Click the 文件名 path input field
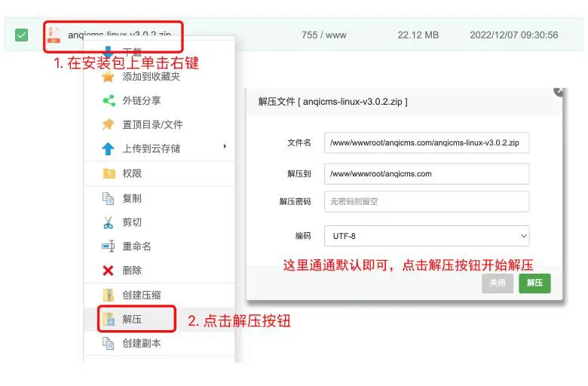The width and height of the screenshot is (588, 386). pyautogui.click(x=427, y=142)
